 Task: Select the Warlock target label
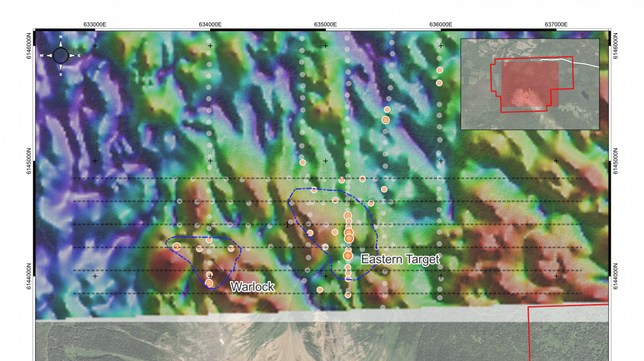tap(252, 287)
